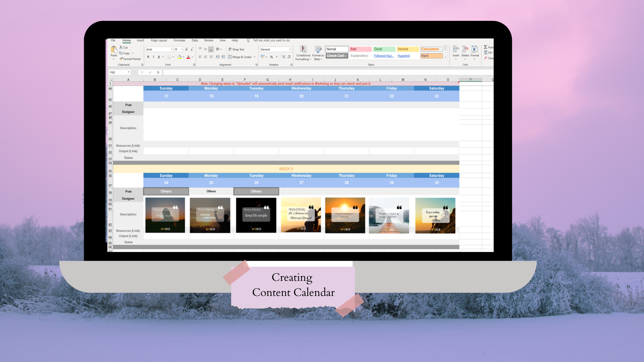Click the Format as Table icon

[x=318, y=50]
